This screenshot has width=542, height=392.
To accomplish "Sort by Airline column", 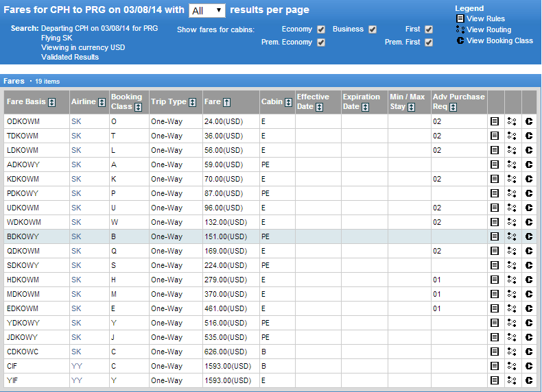I will (x=102, y=102).
